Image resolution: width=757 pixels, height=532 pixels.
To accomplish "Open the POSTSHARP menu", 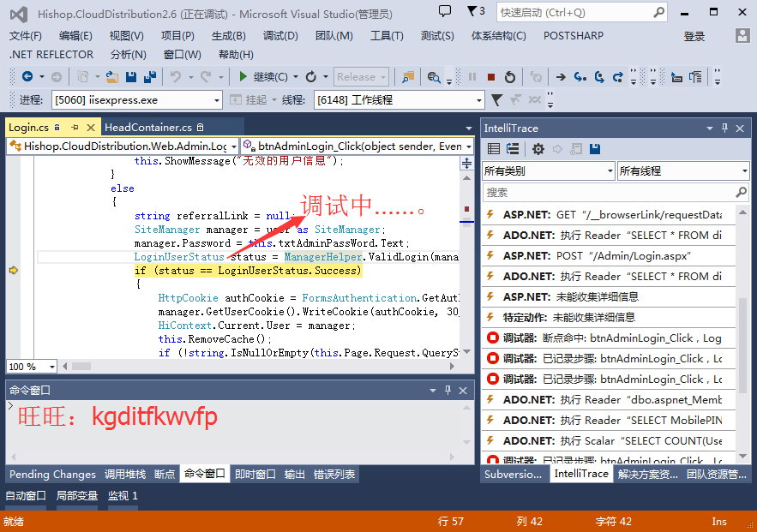I will click(x=573, y=36).
